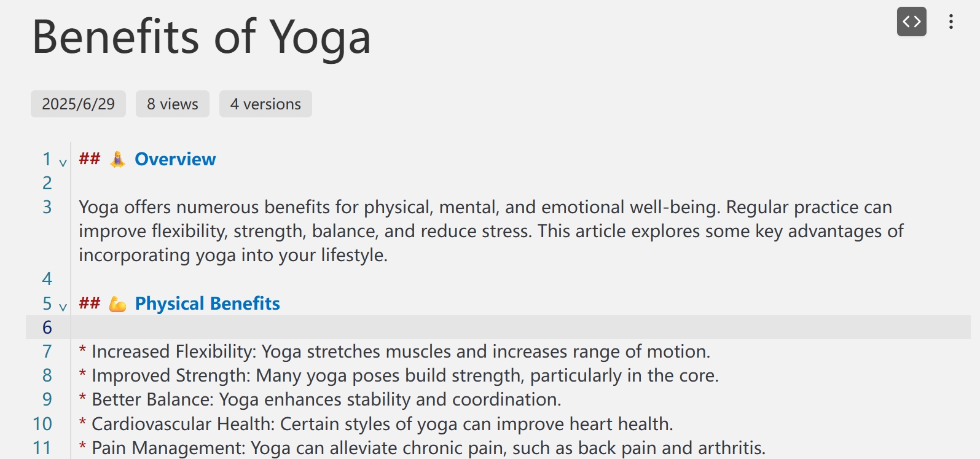The width and height of the screenshot is (980, 459).
Task: Click the ## markup before Overview
Action: pos(90,159)
